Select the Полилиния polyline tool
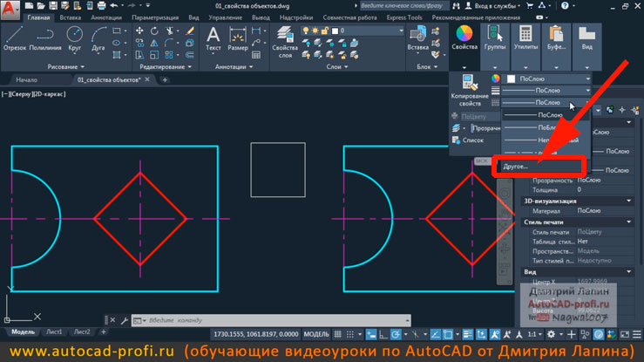Image resolution: width=644 pixels, height=362 pixels. [x=45, y=38]
